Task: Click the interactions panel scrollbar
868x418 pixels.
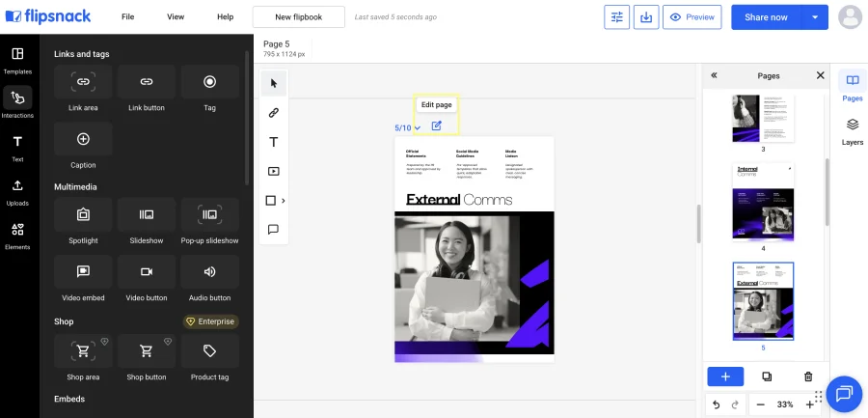Action: [x=247, y=118]
